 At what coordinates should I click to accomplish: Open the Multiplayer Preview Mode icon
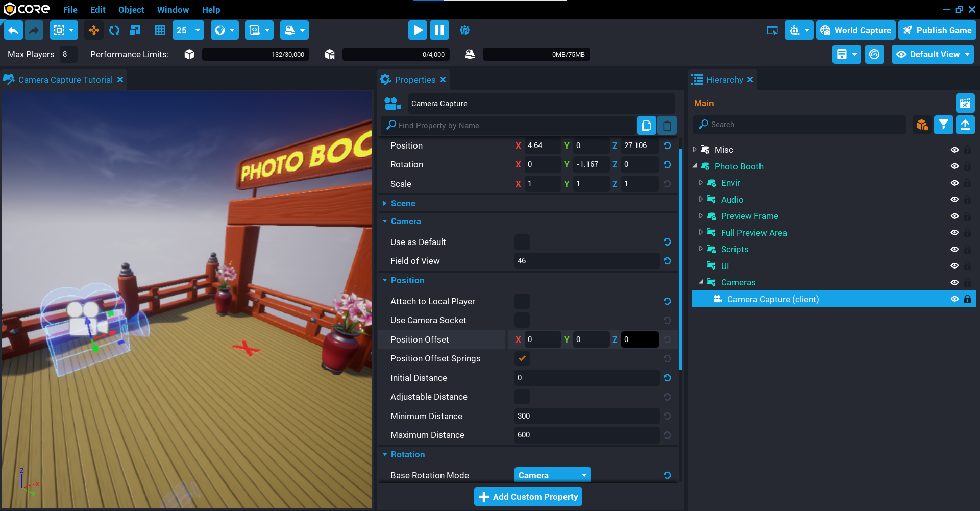click(465, 30)
